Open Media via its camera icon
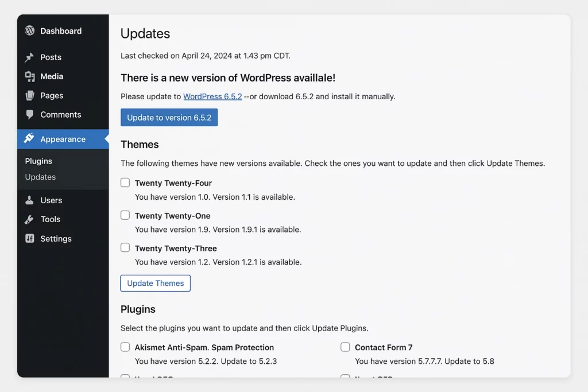This screenshot has width=588, height=392. [x=30, y=76]
